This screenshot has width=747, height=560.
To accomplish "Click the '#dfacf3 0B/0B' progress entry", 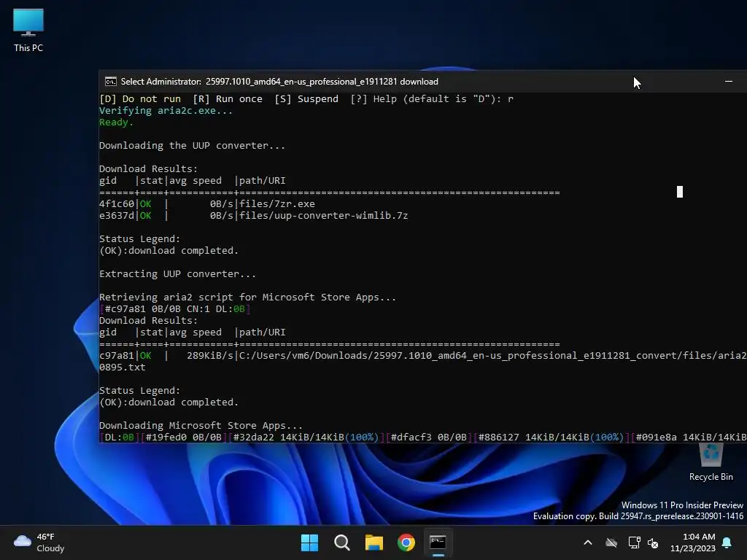I will pyautogui.click(x=428, y=437).
